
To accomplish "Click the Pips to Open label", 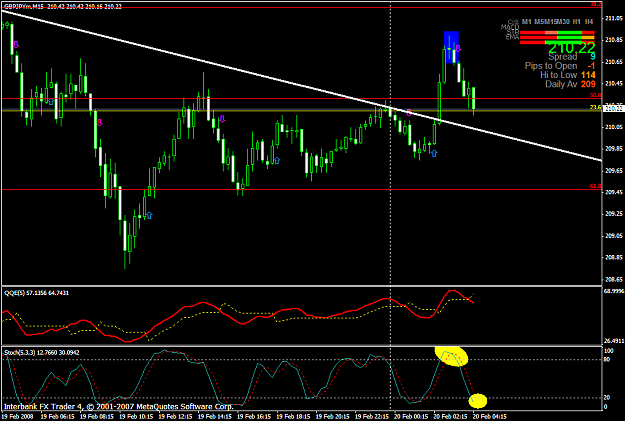I will [551, 66].
